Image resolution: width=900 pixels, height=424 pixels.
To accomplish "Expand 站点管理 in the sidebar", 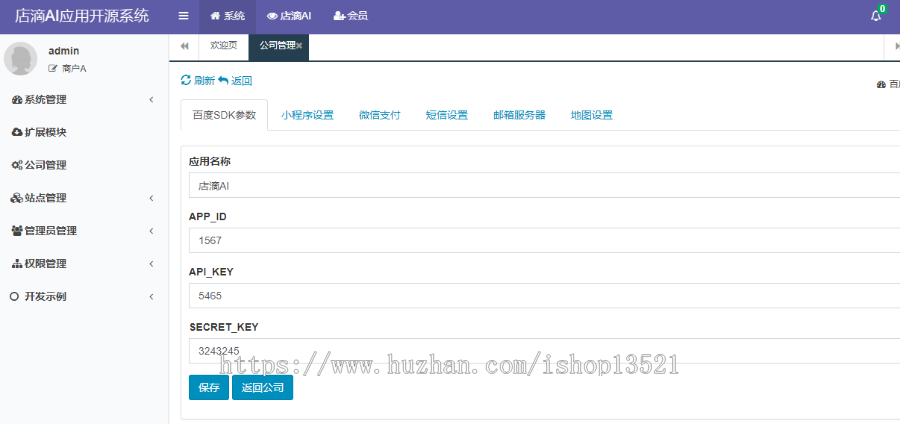I will 84,198.
